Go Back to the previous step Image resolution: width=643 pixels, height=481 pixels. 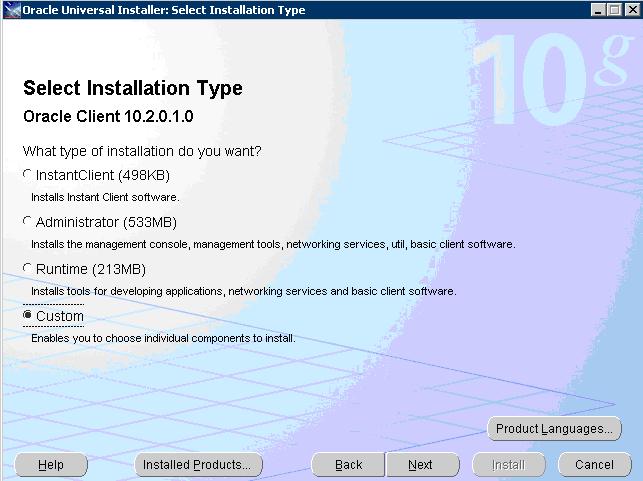[348, 465]
